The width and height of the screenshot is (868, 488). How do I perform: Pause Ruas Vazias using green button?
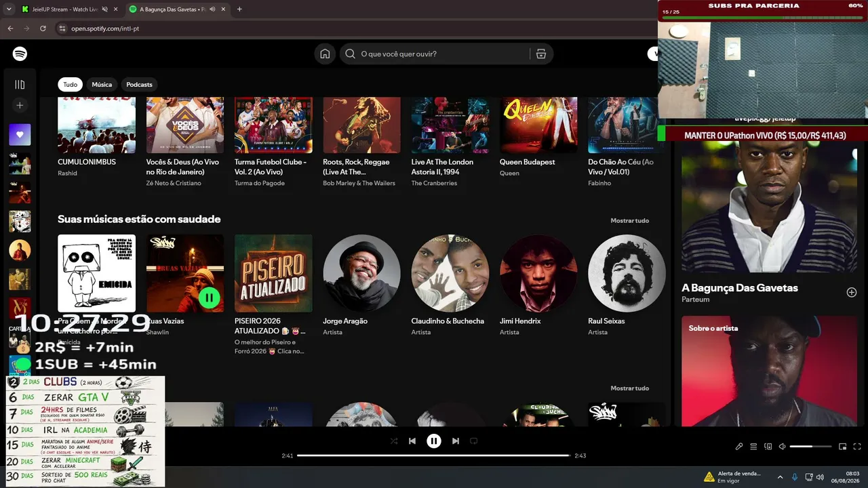210,298
